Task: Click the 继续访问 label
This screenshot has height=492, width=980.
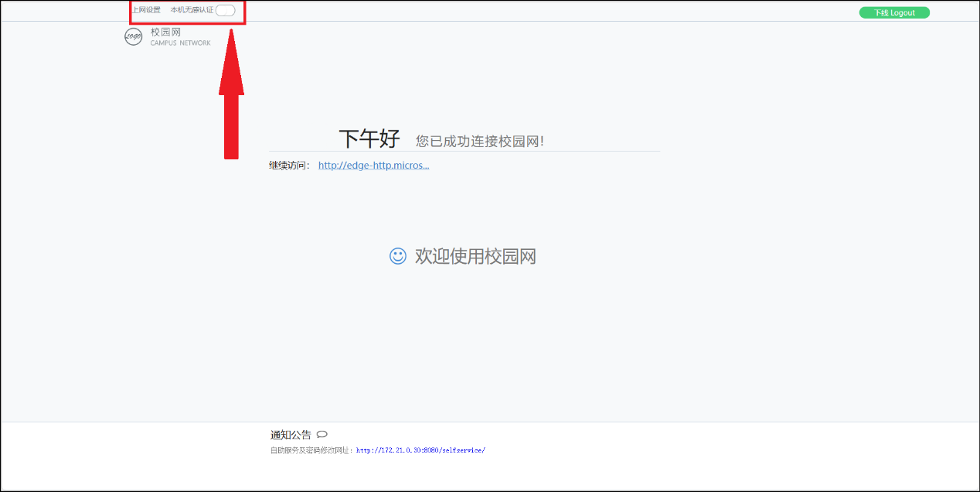Action: (289, 165)
